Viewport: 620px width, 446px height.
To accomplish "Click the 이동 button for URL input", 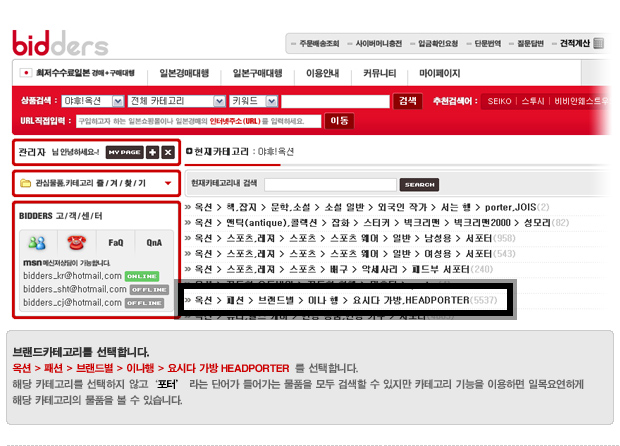I will pyautogui.click(x=339, y=121).
